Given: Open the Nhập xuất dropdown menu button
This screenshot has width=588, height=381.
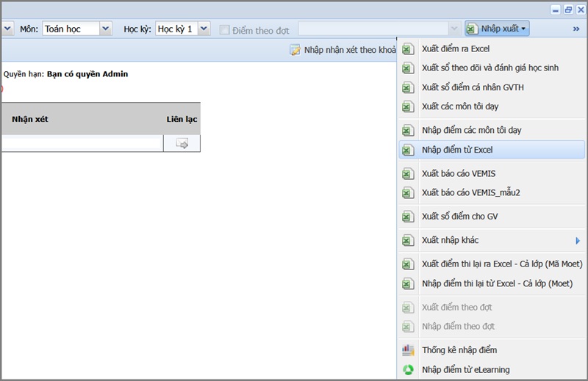Looking at the screenshot, I should coord(498,29).
